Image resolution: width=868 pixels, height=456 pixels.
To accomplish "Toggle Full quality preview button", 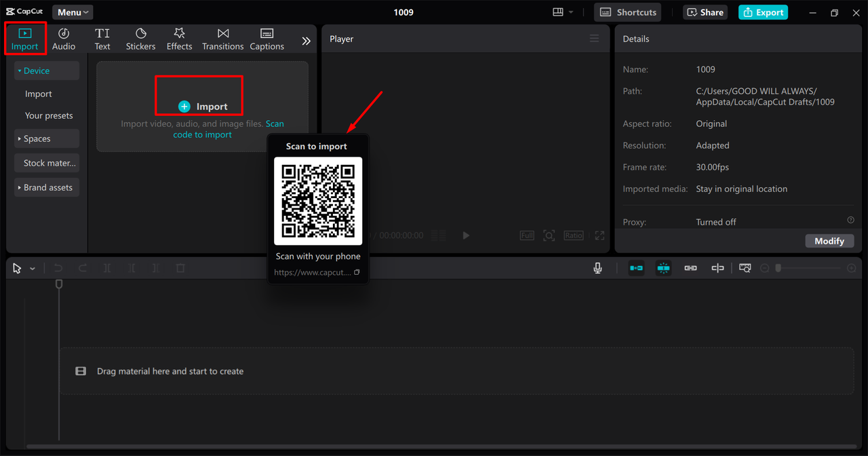I will [527, 235].
